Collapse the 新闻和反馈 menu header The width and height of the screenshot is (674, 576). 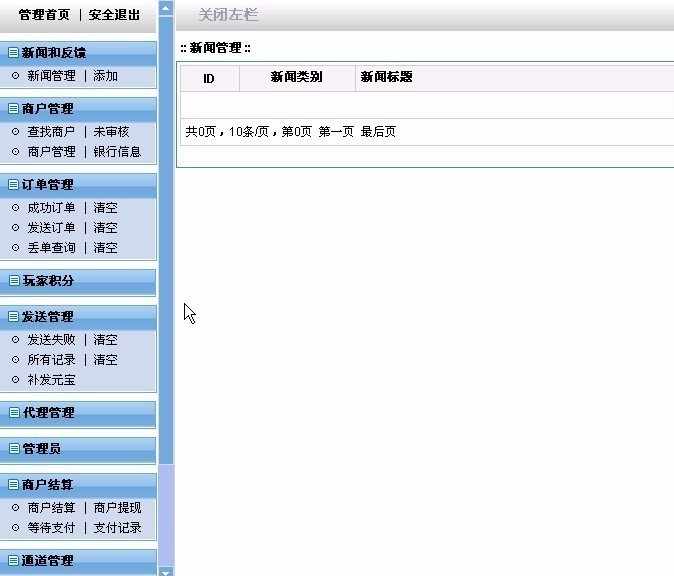[x=78, y=53]
